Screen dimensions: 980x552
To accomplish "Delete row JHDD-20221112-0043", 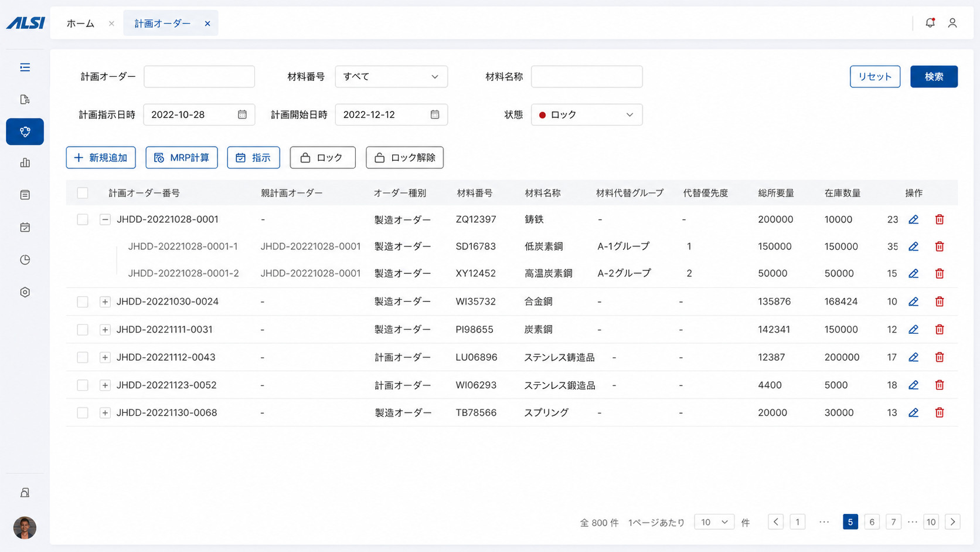I will 940,357.
